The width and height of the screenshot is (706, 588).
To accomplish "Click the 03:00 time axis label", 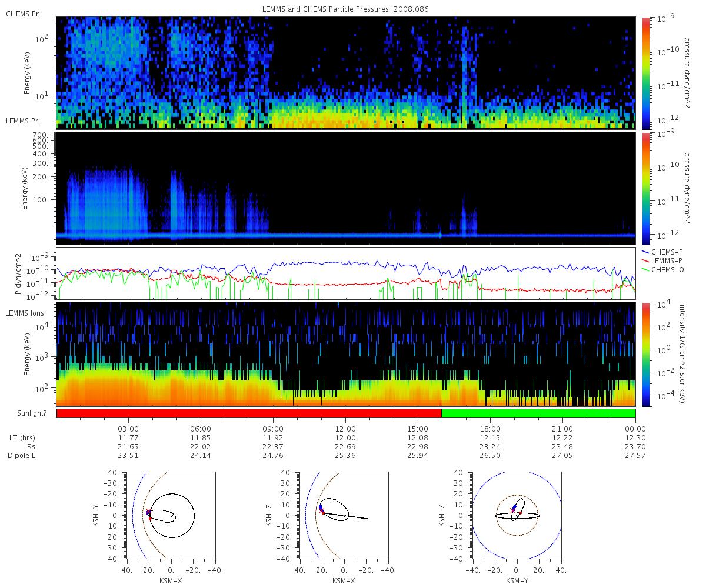I will point(128,429).
